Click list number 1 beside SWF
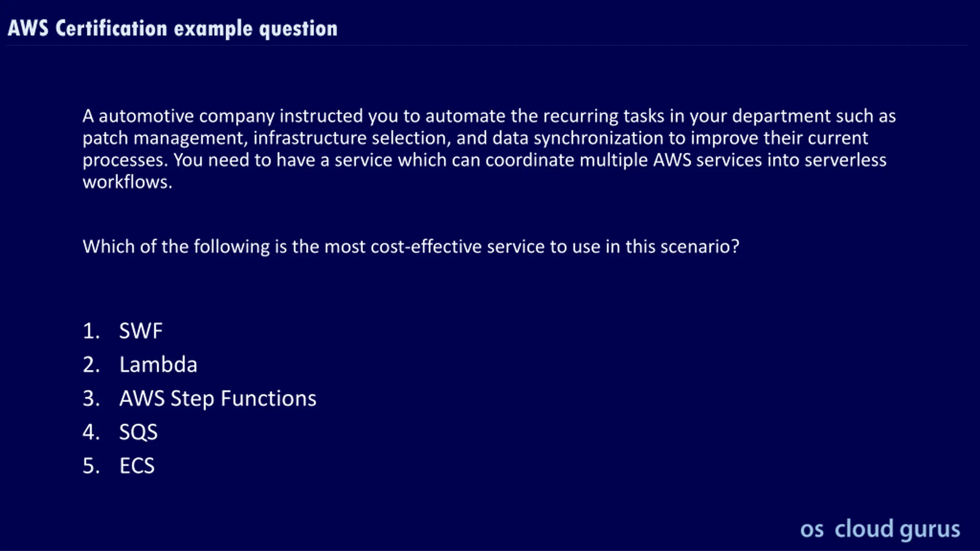 point(91,331)
